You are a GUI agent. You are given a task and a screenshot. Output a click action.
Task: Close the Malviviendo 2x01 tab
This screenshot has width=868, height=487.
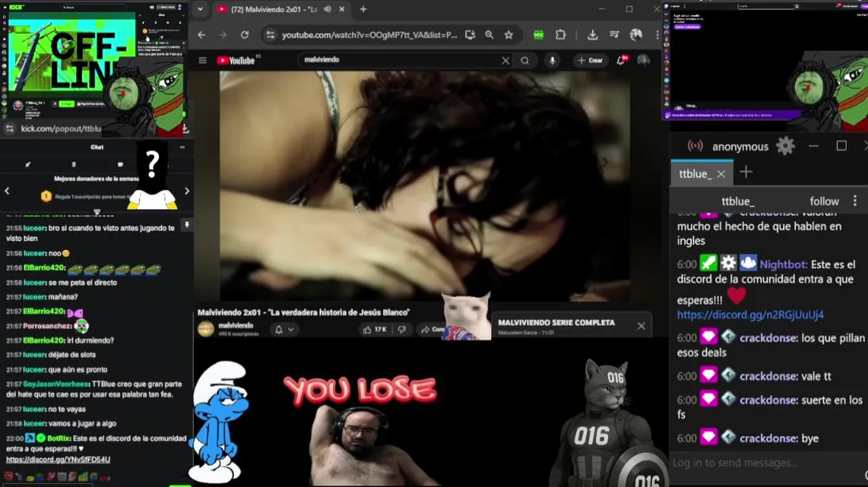click(342, 9)
